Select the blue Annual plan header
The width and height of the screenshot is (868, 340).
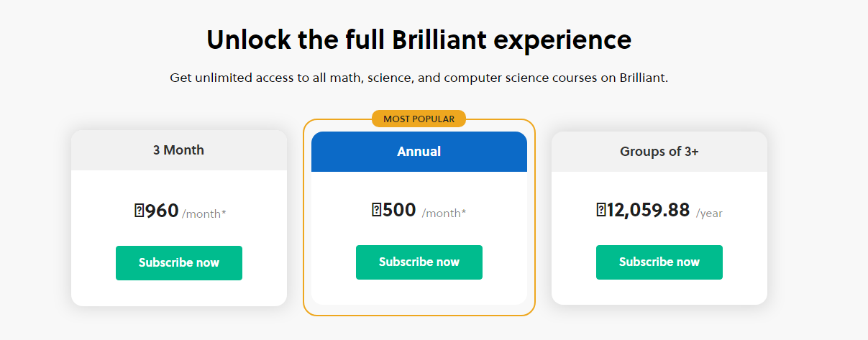coord(419,152)
